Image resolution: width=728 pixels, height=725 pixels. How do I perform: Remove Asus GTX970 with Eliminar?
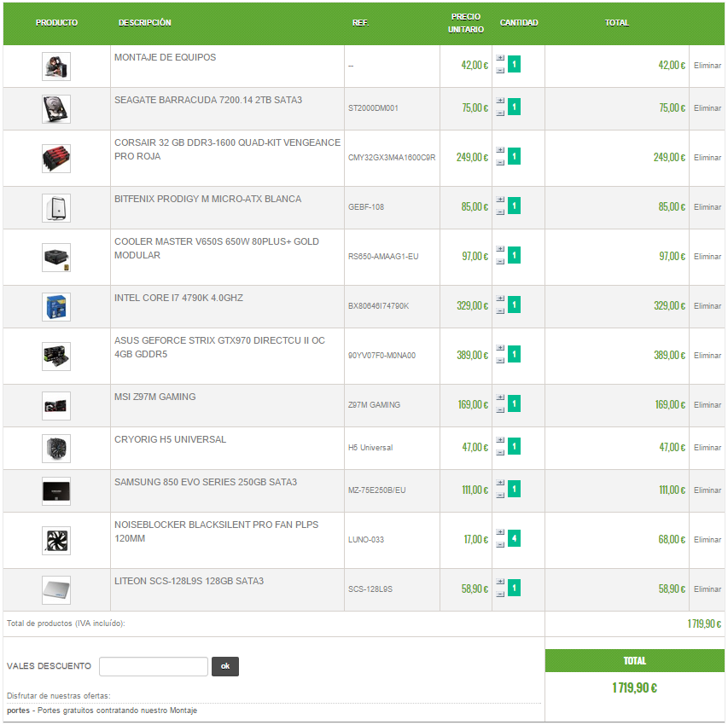(x=708, y=356)
